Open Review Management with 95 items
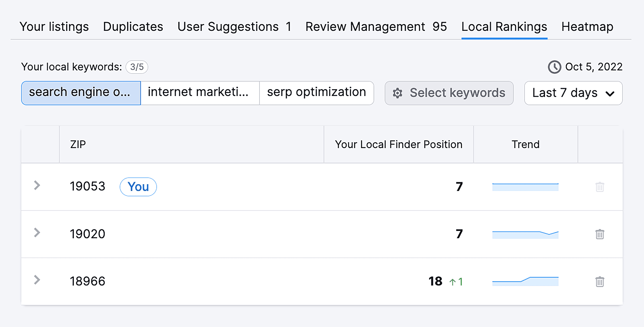This screenshot has height=327, width=644. tap(376, 26)
